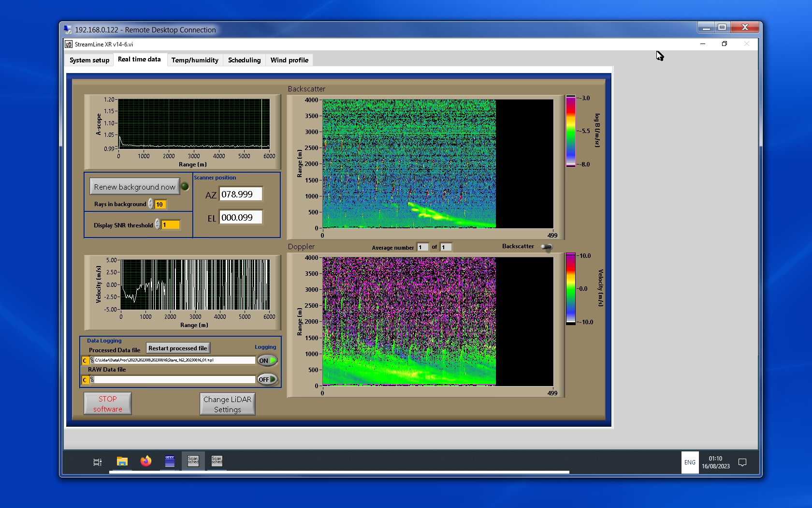Click the AZ scanner position field
Screen dimensions: 812x508
pyautogui.click(x=241, y=194)
